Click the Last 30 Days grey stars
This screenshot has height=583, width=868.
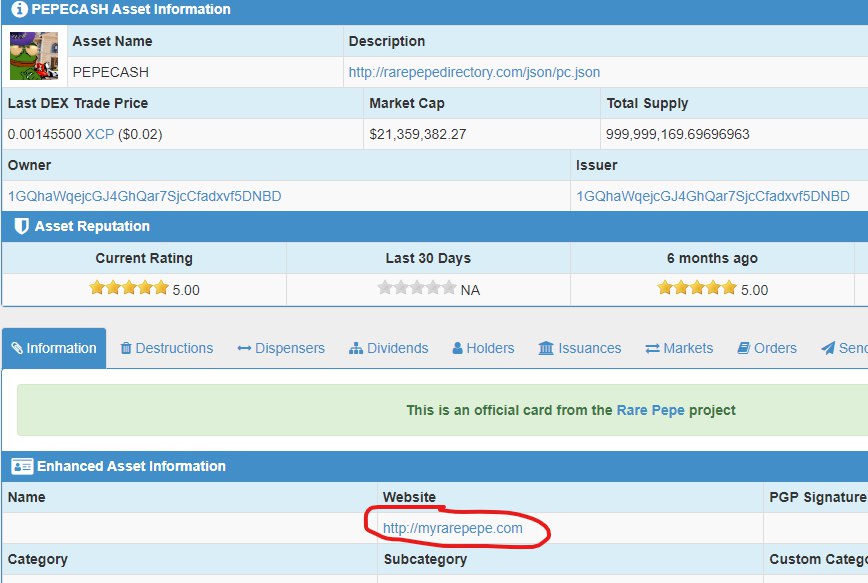coord(417,288)
